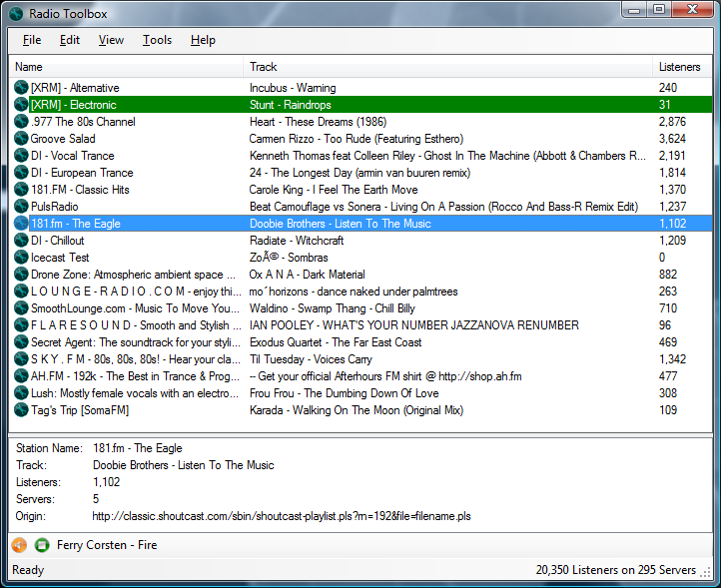The height and width of the screenshot is (588, 721).
Task: Click globe icon of SKY.FM station
Action: click(x=21, y=359)
